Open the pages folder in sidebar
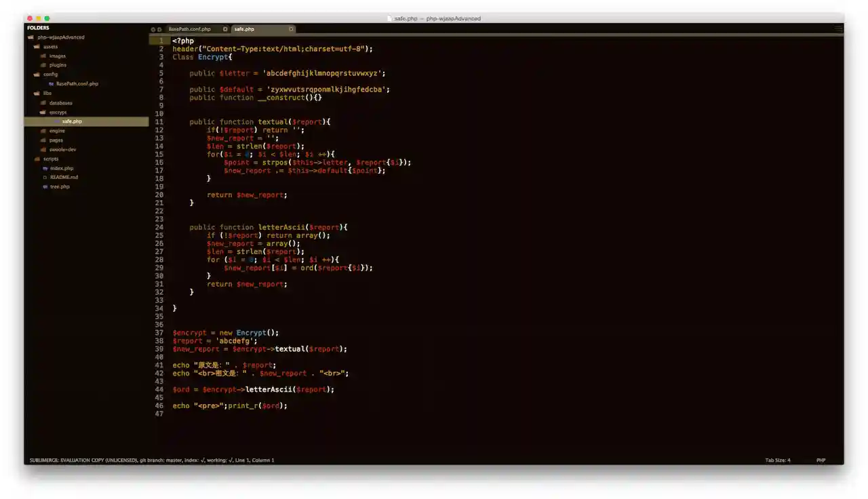The height and width of the screenshot is (499, 868). 56,140
